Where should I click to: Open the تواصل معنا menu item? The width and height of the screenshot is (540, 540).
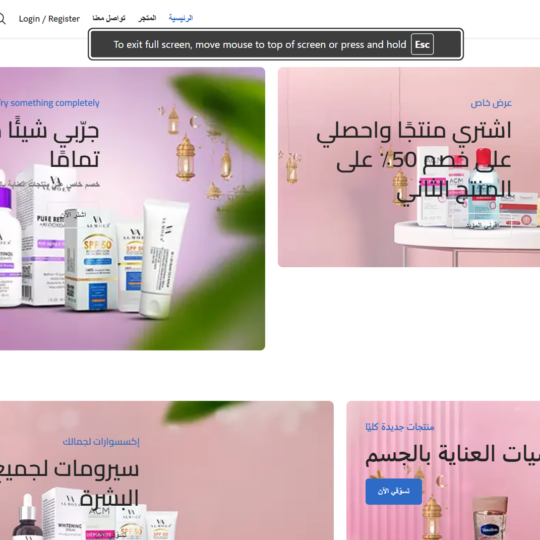[x=109, y=18]
